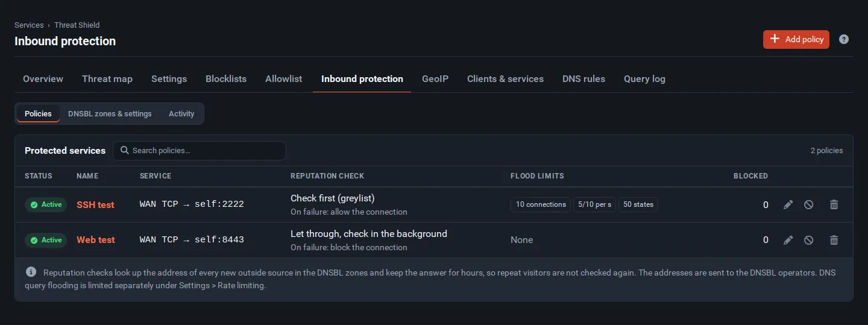
Task: Focus the Search policies field
Action: tap(200, 151)
